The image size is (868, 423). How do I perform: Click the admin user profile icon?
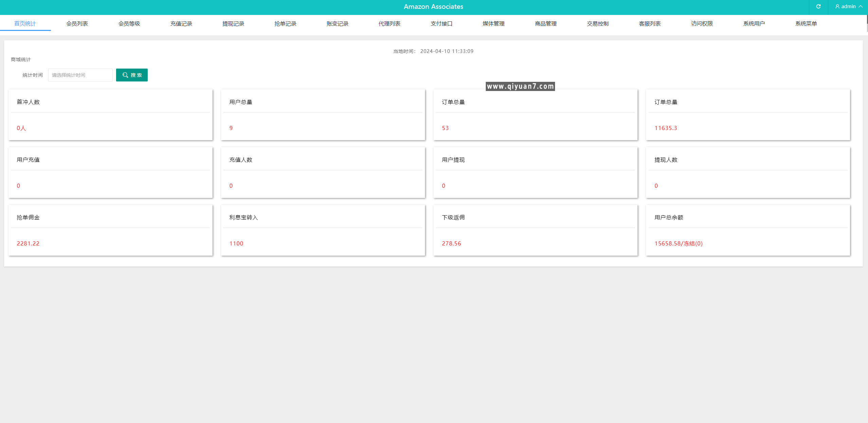837,6
